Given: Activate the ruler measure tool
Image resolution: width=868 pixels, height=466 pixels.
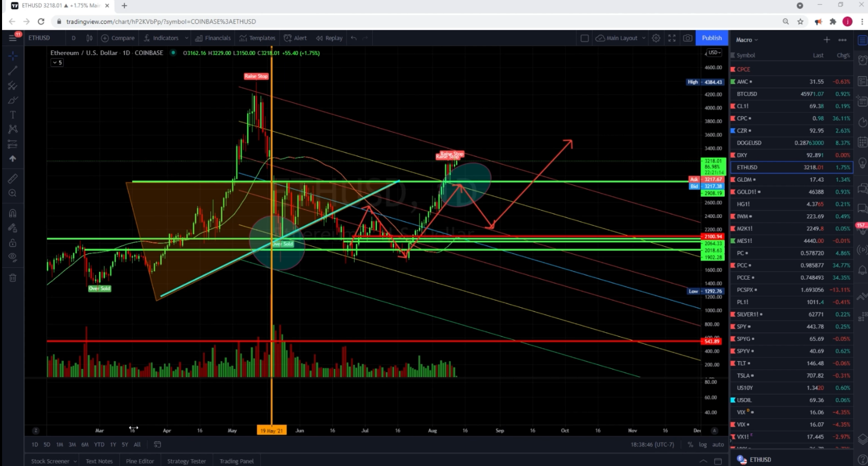Looking at the screenshot, I should (13, 179).
